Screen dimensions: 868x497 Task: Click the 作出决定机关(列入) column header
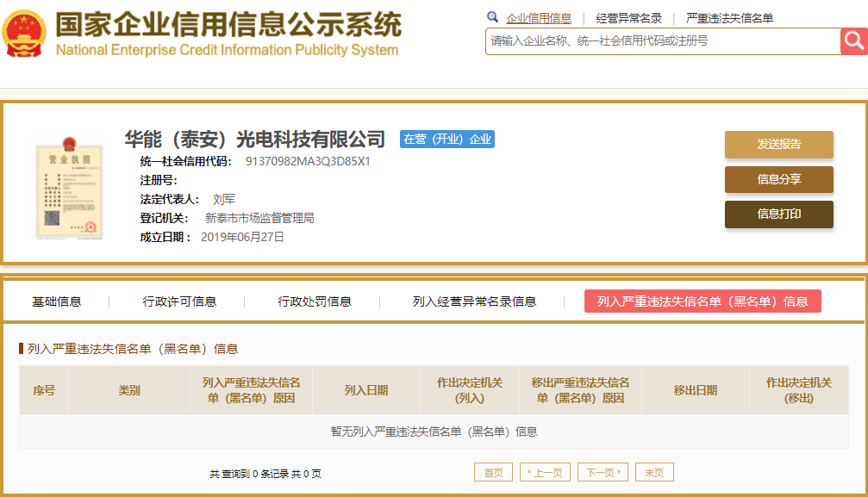[470, 390]
